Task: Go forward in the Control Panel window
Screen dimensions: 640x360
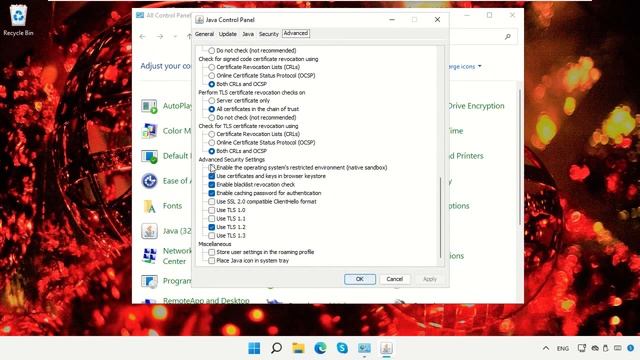Action: [160, 36]
